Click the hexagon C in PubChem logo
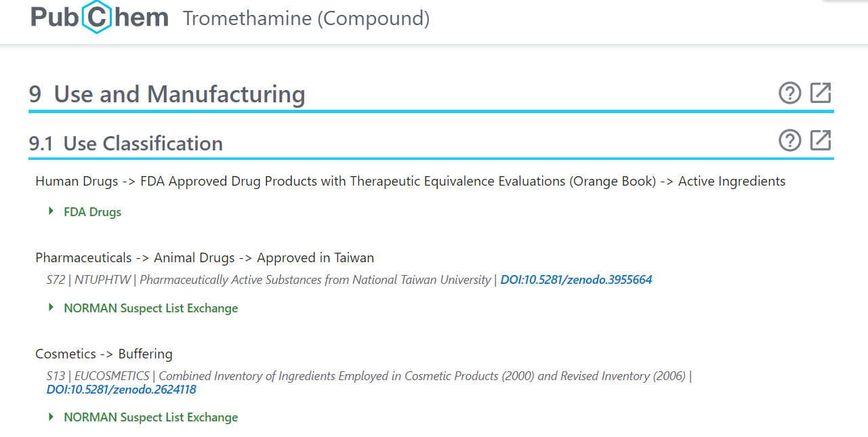 point(97,18)
